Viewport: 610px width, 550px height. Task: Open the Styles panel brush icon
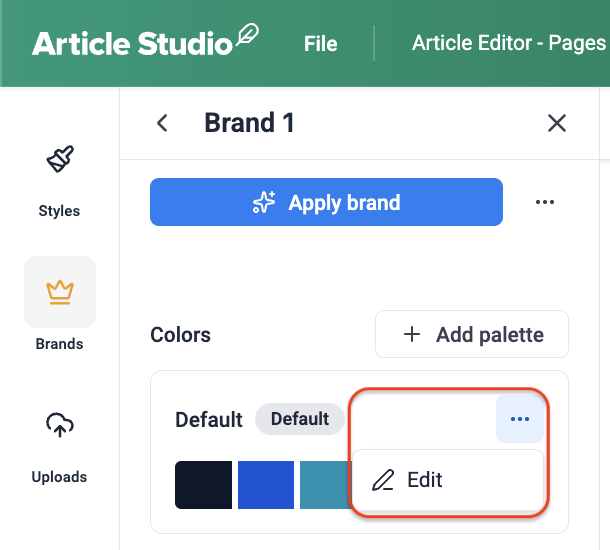(59, 160)
